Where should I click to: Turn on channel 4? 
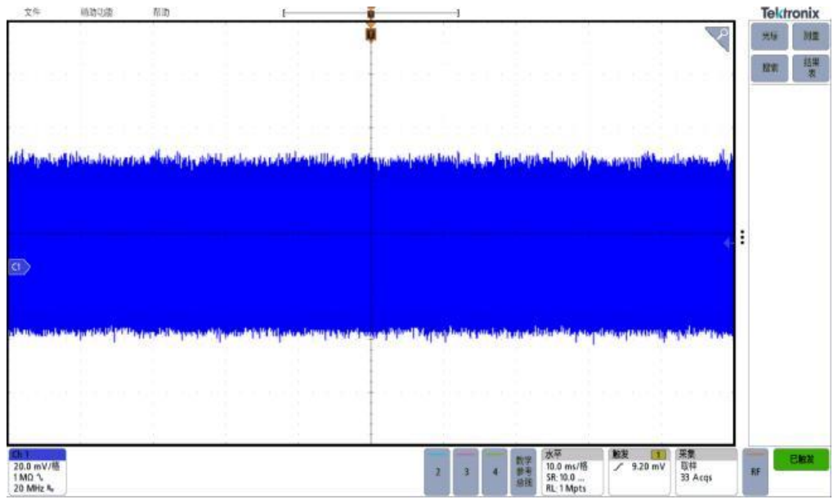coord(495,472)
